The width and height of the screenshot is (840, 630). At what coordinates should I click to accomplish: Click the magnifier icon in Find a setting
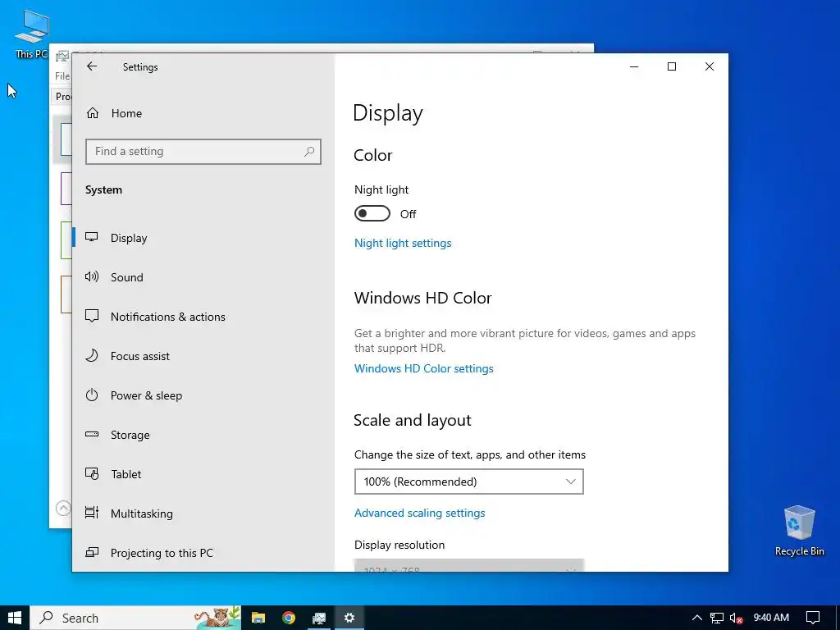coord(309,152)
